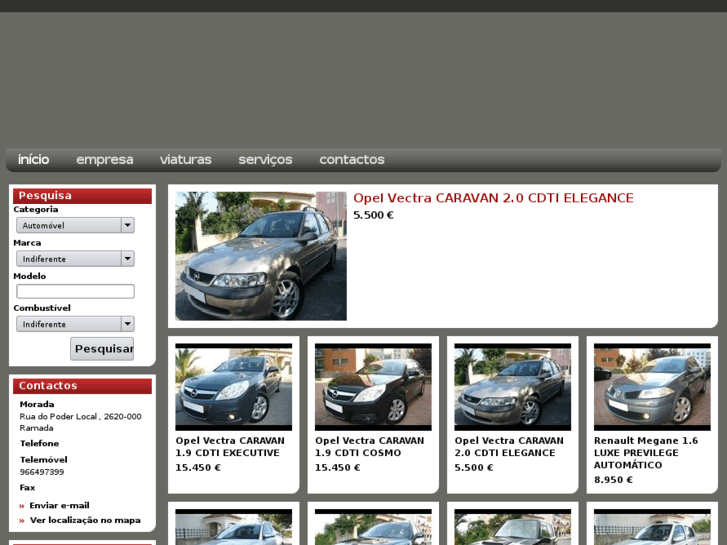Click the phone number 966497399

click(42, 472)
